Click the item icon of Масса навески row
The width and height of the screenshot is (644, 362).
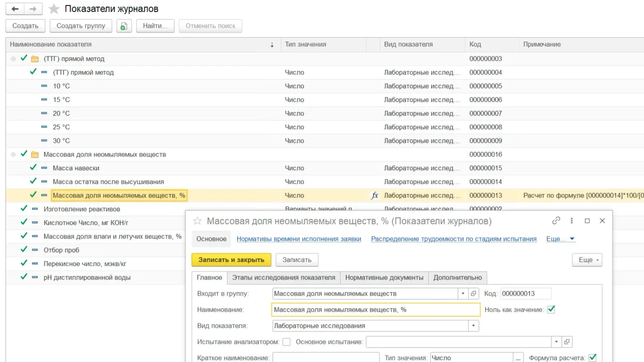point(44,168)
